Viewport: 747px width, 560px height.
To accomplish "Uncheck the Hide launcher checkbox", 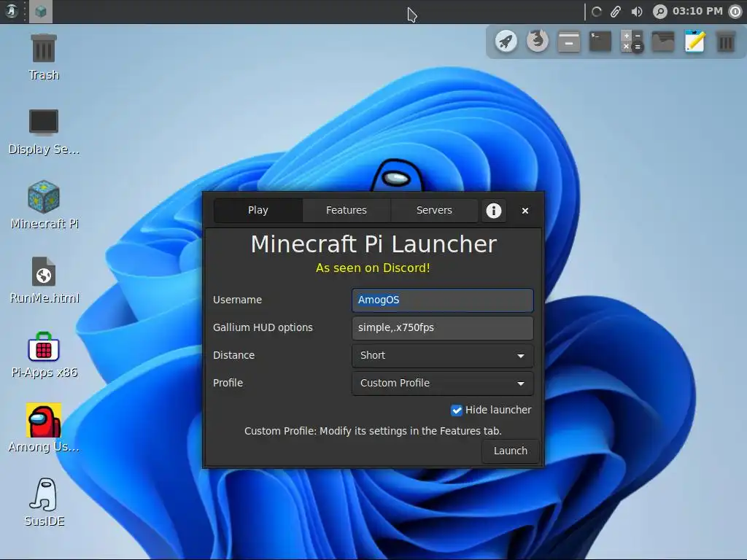I will click(x=457, y=410).
